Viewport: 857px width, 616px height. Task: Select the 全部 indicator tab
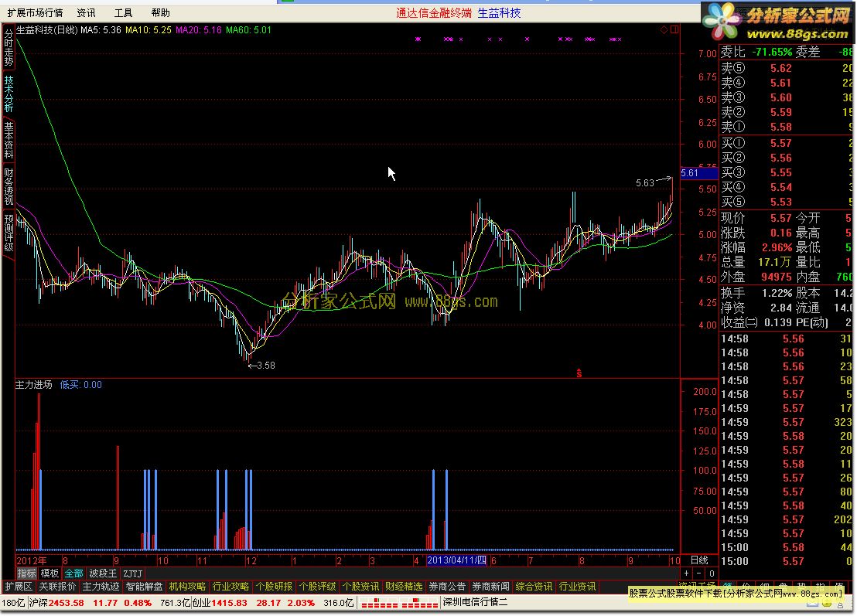(73, 573)
